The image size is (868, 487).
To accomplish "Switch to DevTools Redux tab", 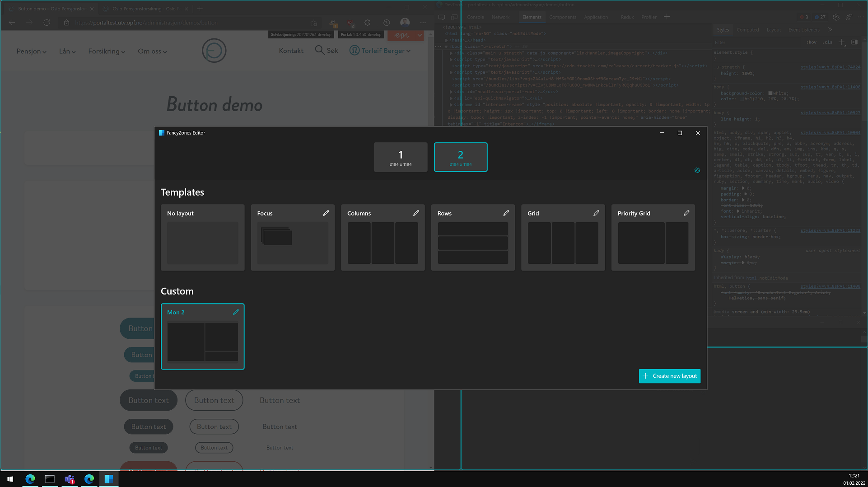I will pyautogui.click(x=627, y=17).
